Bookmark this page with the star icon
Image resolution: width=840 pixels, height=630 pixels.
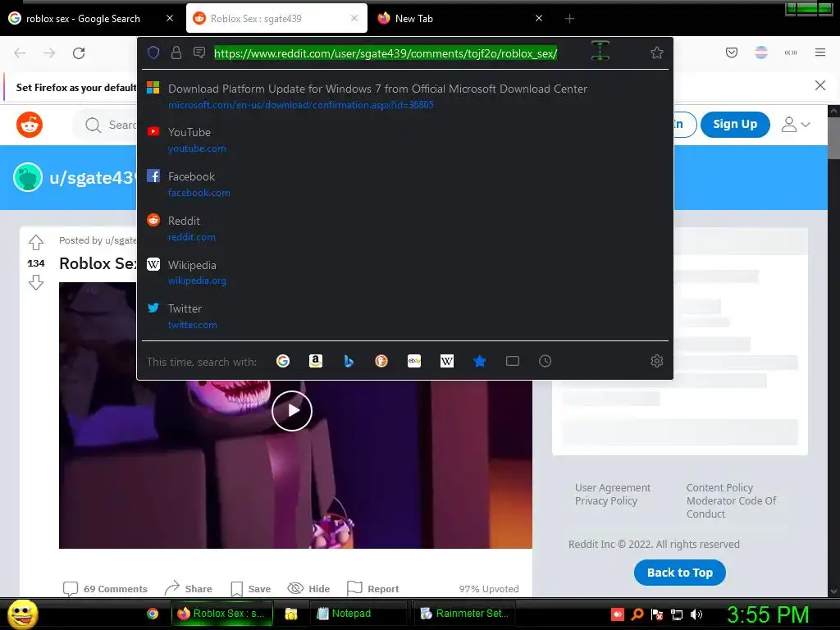[657, 52]
